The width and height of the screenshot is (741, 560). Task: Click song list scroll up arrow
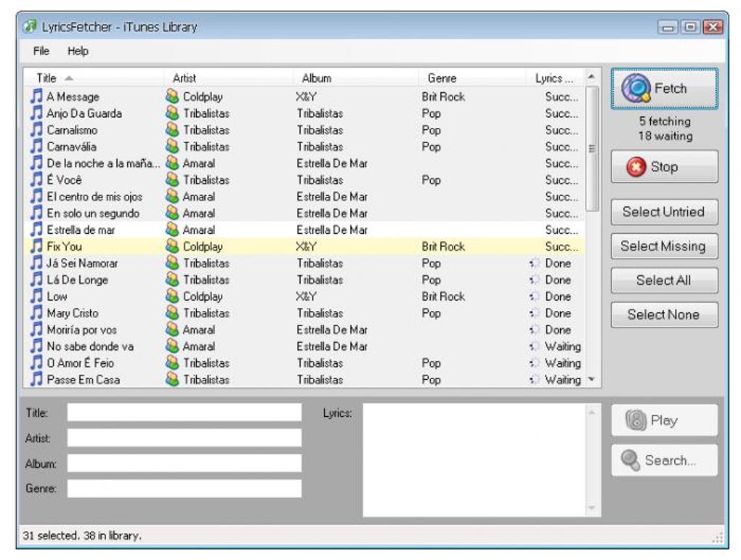click(591, 76)
